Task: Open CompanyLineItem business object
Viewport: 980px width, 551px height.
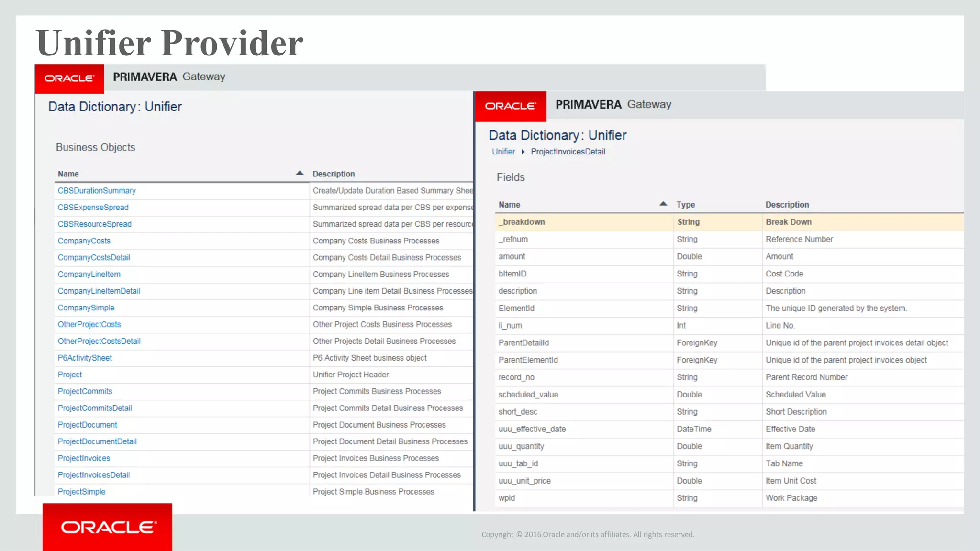Action: point(89,275)
